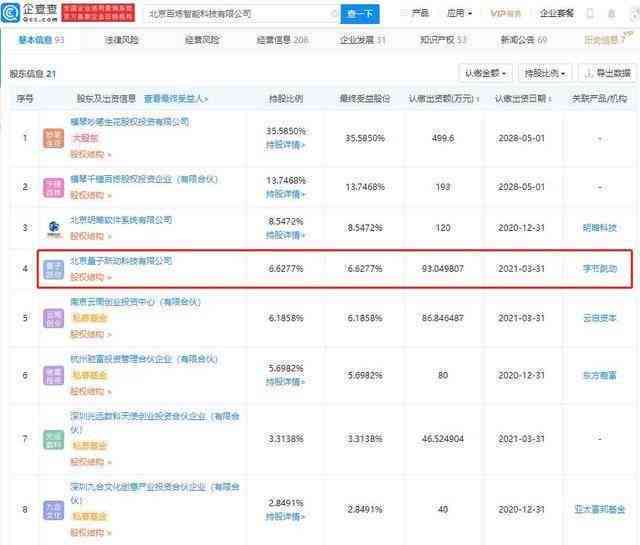Viewport: 640px width, 545px height.
Task: Expand 股权结构 under shareholder row 3
Action: click(91, 236)
